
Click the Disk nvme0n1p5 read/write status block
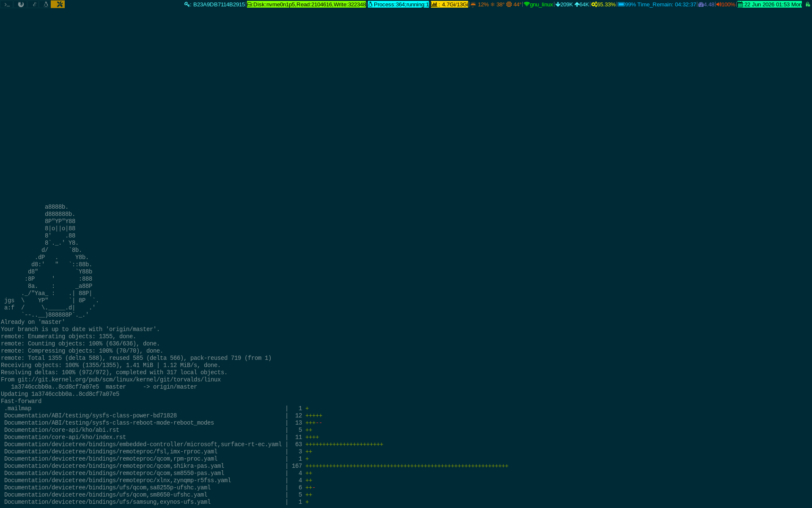coord(307,5)
